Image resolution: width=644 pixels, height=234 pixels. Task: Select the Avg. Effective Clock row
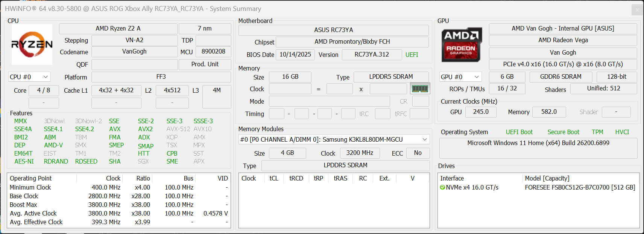pos(36,222)
